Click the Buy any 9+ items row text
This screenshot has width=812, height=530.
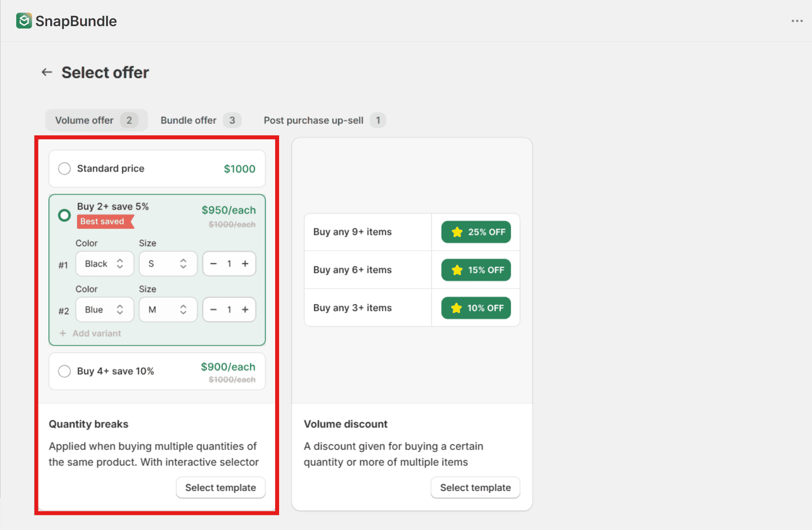pos(352,232)
